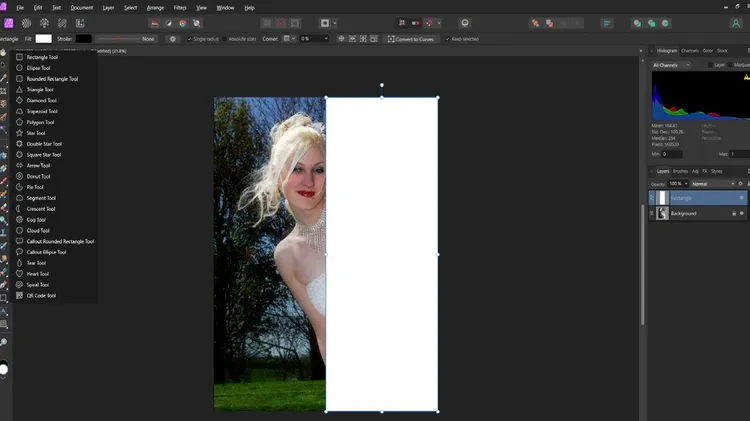Open the Arrange menu

[x=155, y=8]
